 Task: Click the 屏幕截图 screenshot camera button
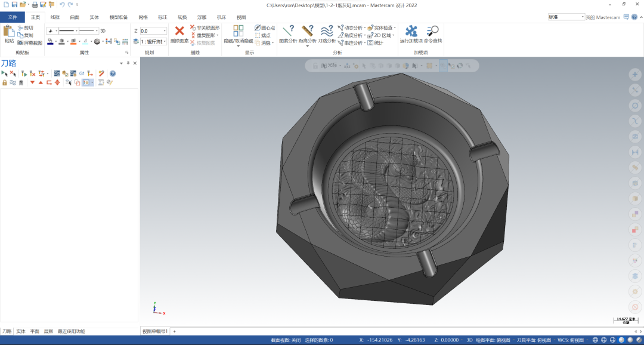click(30, 42)
